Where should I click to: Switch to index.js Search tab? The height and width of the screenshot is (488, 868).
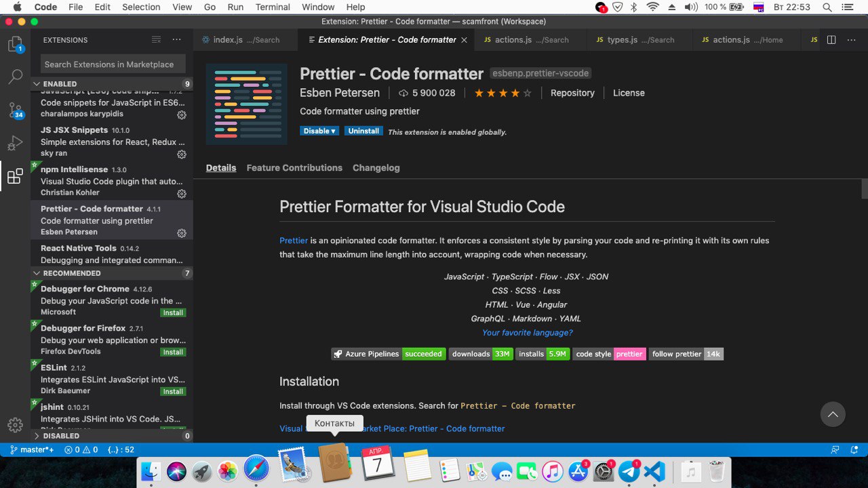245,40
